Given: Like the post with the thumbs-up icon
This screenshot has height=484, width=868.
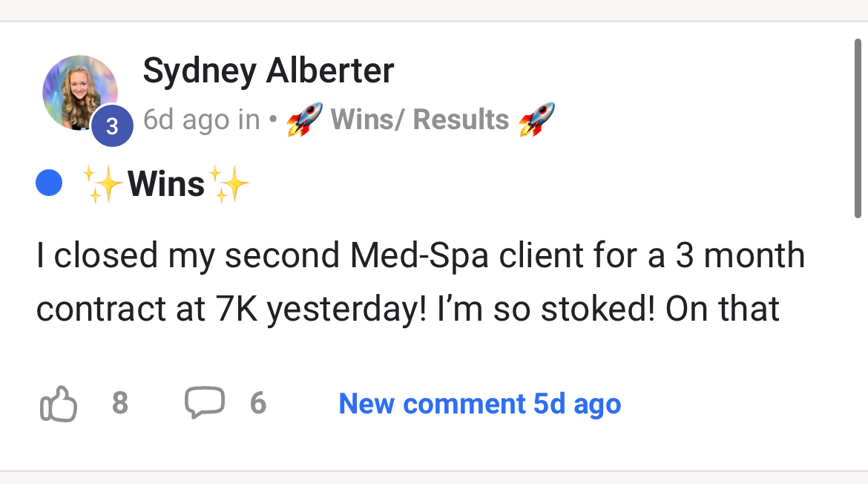Looking at the screenshot, I should [x=58, y=404].
